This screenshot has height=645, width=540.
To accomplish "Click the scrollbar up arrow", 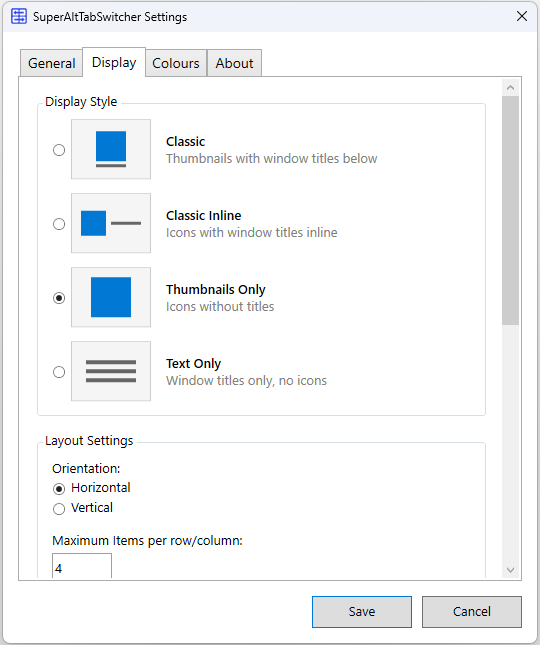I will click(x=510, y=87).
